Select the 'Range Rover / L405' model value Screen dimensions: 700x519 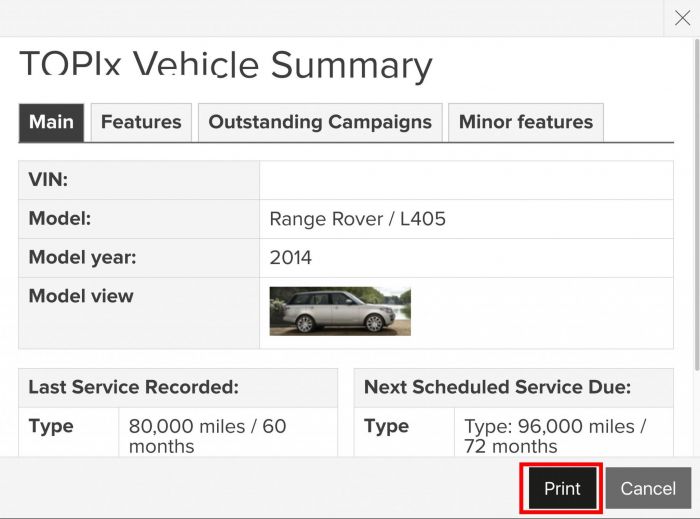[x=358, y=219]
